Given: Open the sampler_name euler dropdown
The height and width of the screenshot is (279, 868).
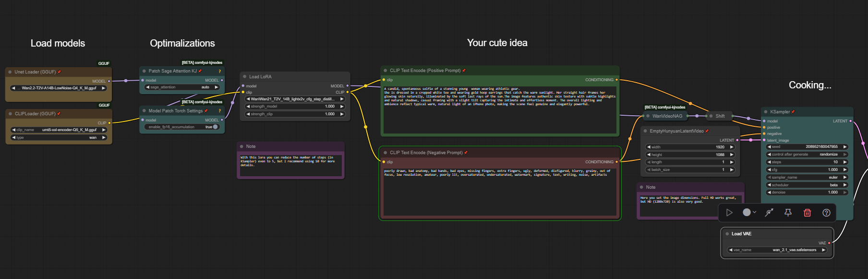Looking at the screenshot, I should 807,177.
